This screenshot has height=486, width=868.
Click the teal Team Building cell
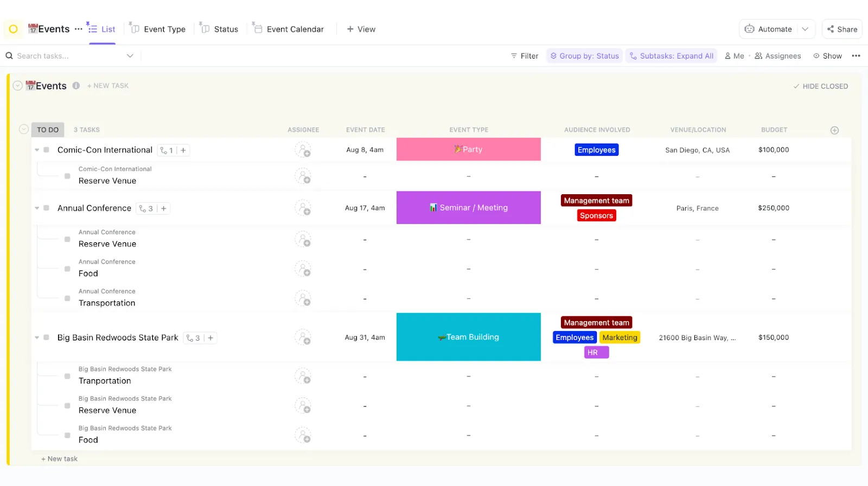pyautogui.click(x=469, y=337)
